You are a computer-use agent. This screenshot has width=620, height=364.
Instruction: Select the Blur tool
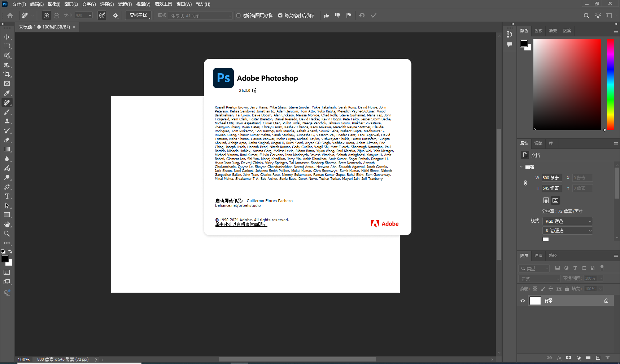tap(7, 159)
